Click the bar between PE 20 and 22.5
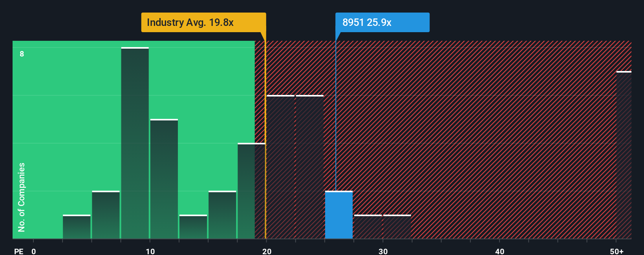Viewport: 644px width, 255px height. (280, 167)
